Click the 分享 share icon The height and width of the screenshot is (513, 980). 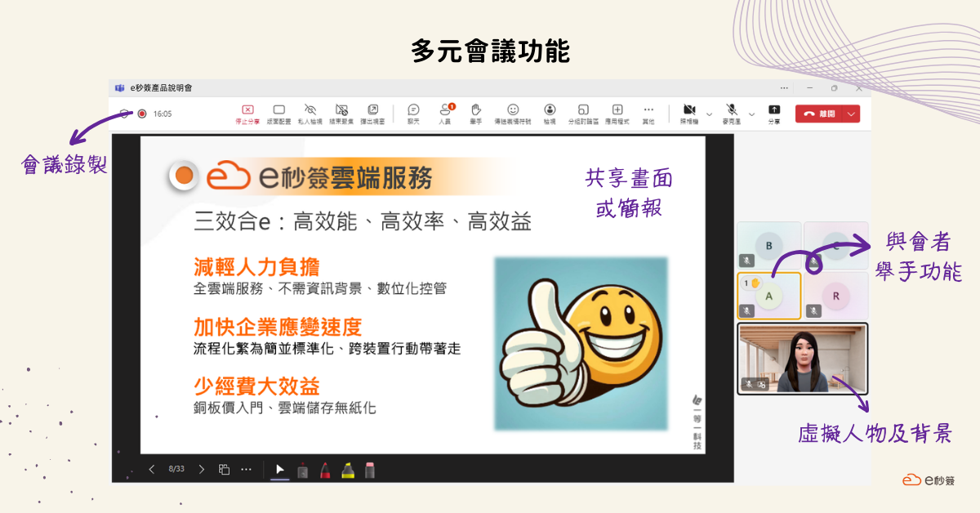[x=774, y=109]
